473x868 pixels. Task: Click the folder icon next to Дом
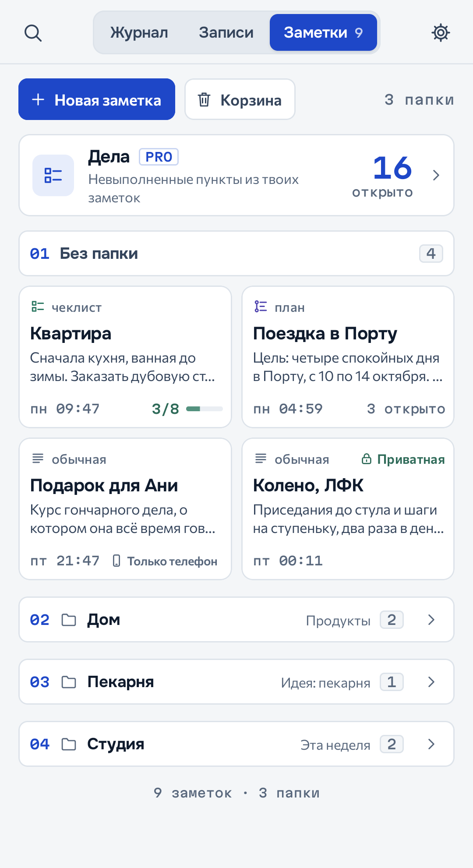(x=69, y=620)
